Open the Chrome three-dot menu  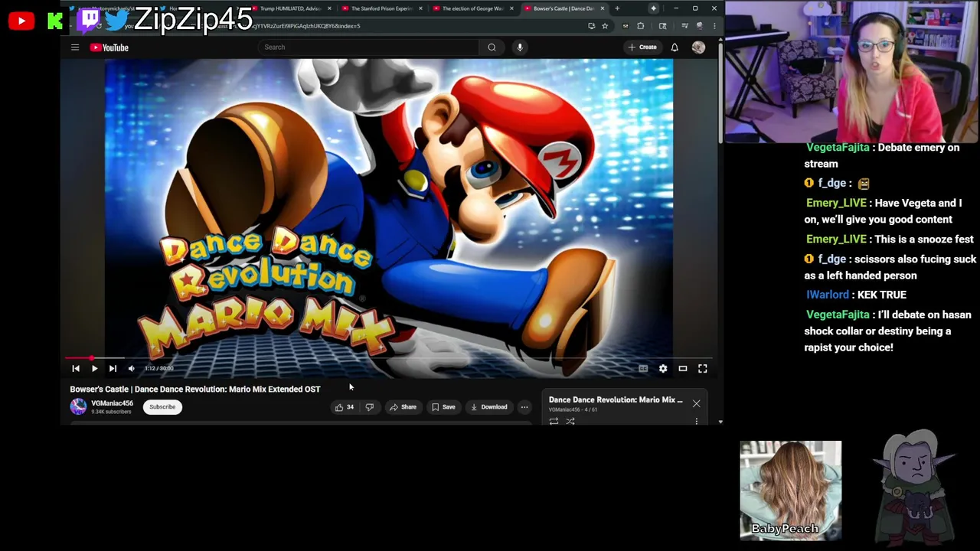714,26
